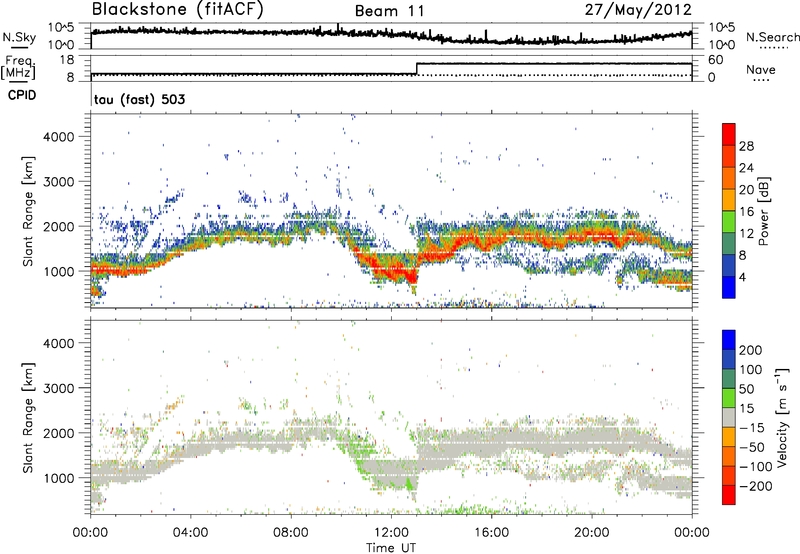Click the 'N.Sky' legend label
Image resolution: width=800 pixels, height=554 pixels.
19,38
